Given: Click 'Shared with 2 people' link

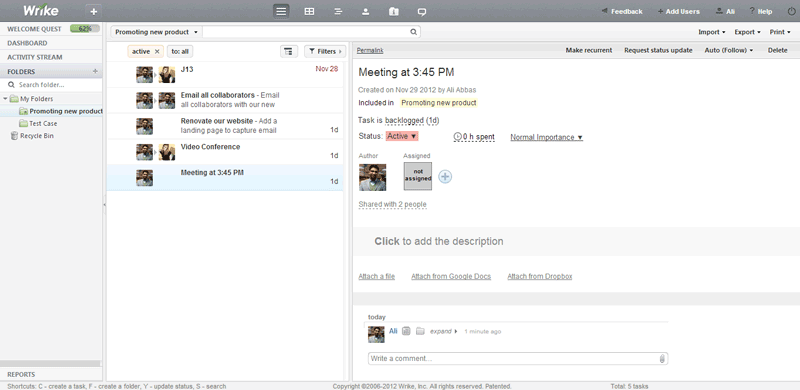Looking at the screenshot, I should [x=392, y=204].
